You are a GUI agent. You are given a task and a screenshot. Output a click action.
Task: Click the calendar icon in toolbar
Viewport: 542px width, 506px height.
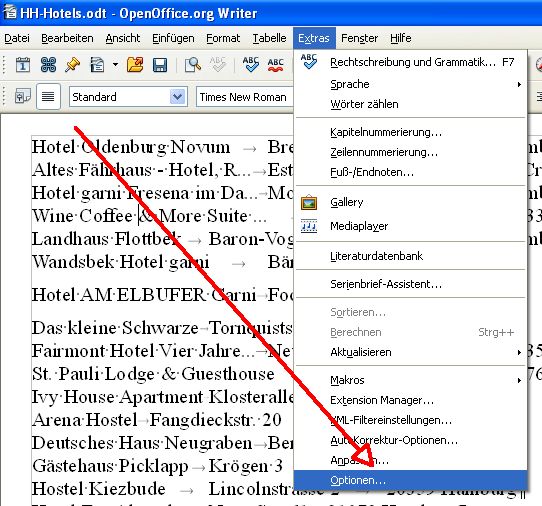pos(23,65)
